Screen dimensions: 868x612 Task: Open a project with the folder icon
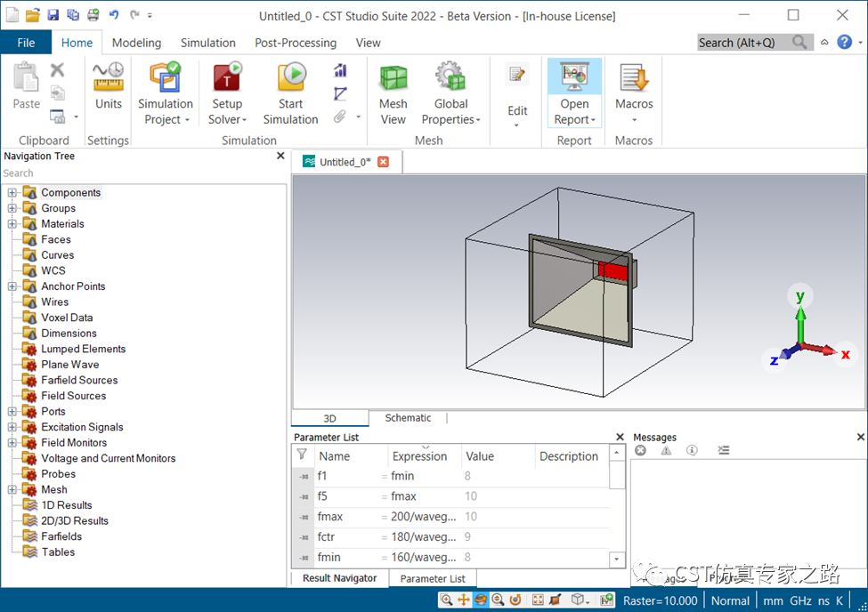coord(33,15)
